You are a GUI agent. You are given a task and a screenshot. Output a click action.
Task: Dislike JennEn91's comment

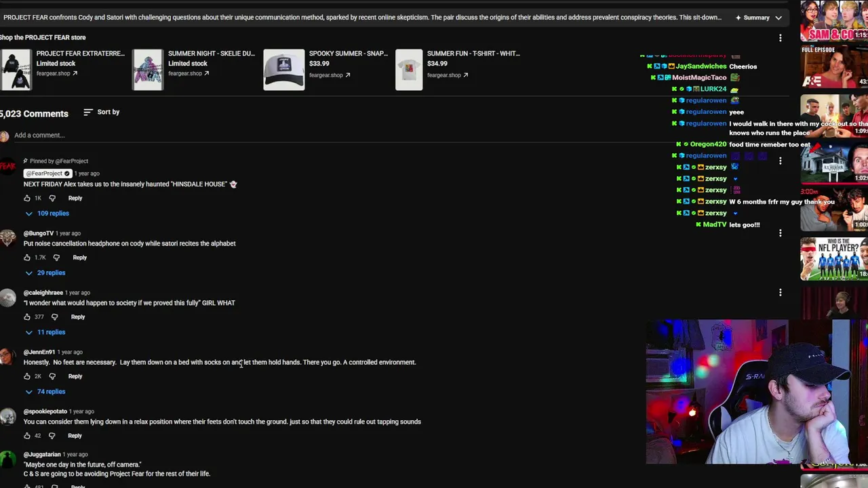52,376
